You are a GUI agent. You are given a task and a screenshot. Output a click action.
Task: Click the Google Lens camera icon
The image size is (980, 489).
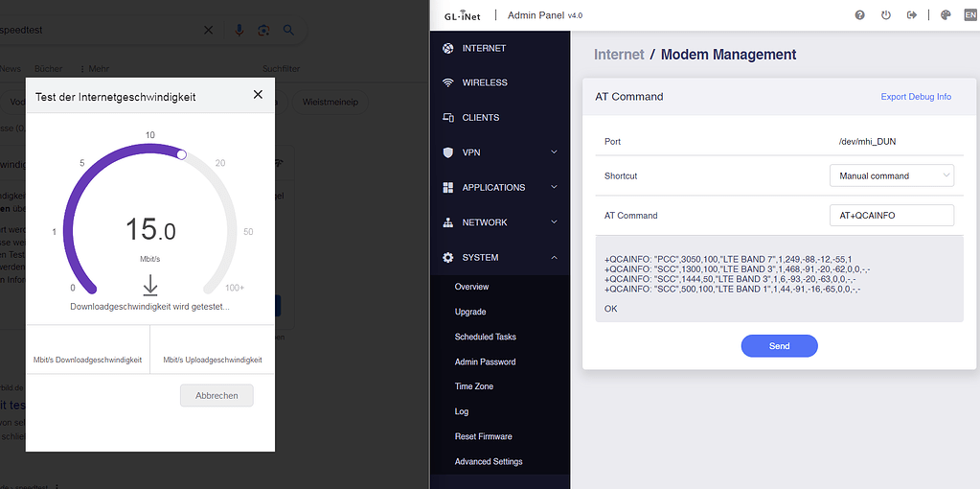click(x=263, y=31)
